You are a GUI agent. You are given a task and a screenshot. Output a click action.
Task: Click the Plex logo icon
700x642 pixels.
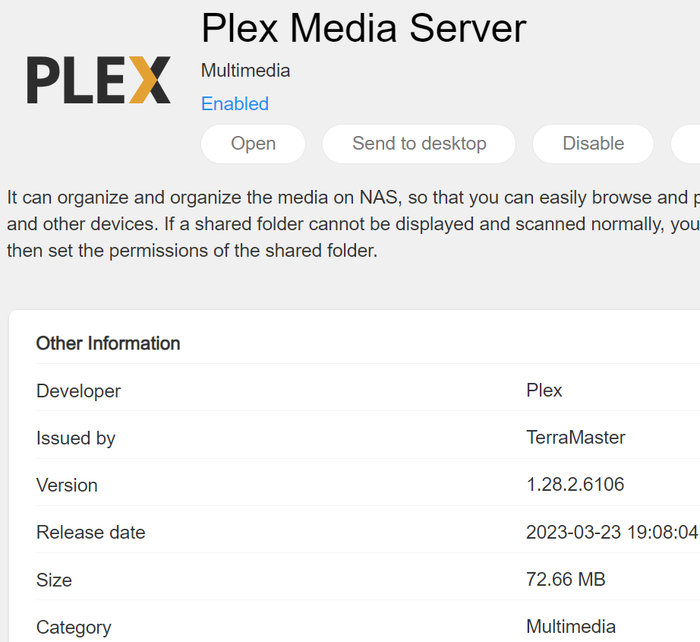98,80
